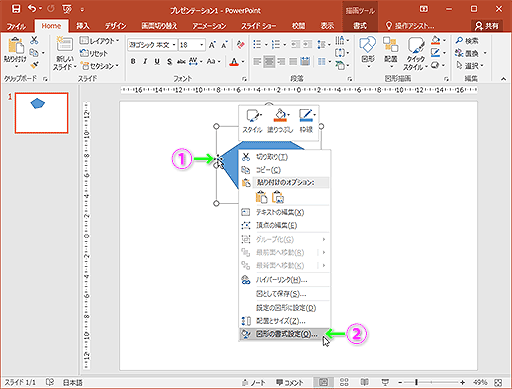Open font color dropdown arrow

click(x=243, y=62)
